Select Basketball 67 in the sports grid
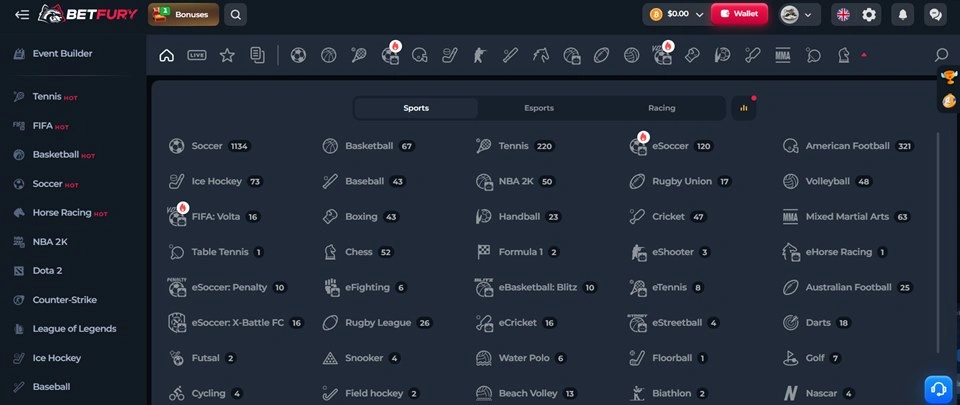This screenshot has width=960, height=405. tap(369, 146)
